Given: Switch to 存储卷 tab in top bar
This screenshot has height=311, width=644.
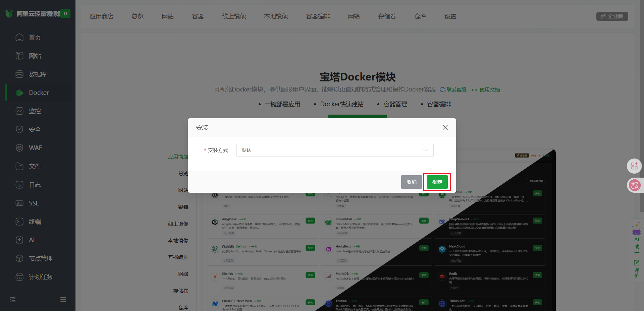Looking at the screenshot, I should coord(387,16).
